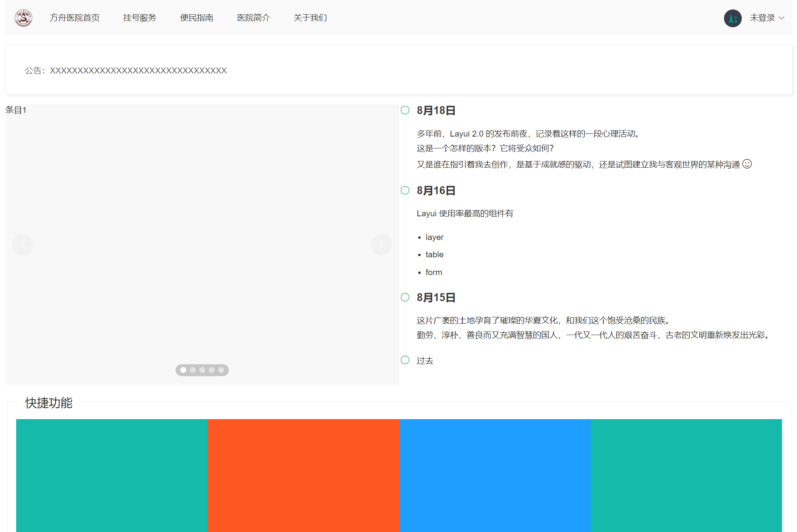Click the smiley face icon in timeline text
The width and height of the screenshot is (797, 532).
pos(747,164)
